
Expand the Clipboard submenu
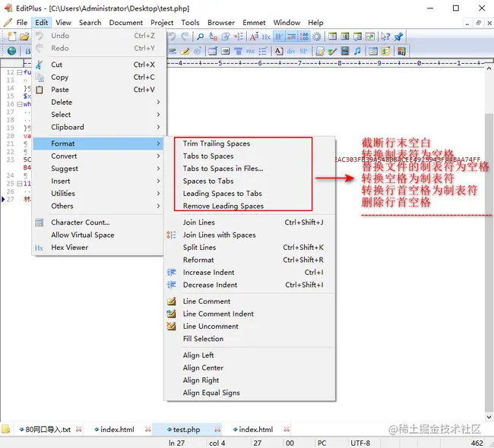tap(98, 128)
